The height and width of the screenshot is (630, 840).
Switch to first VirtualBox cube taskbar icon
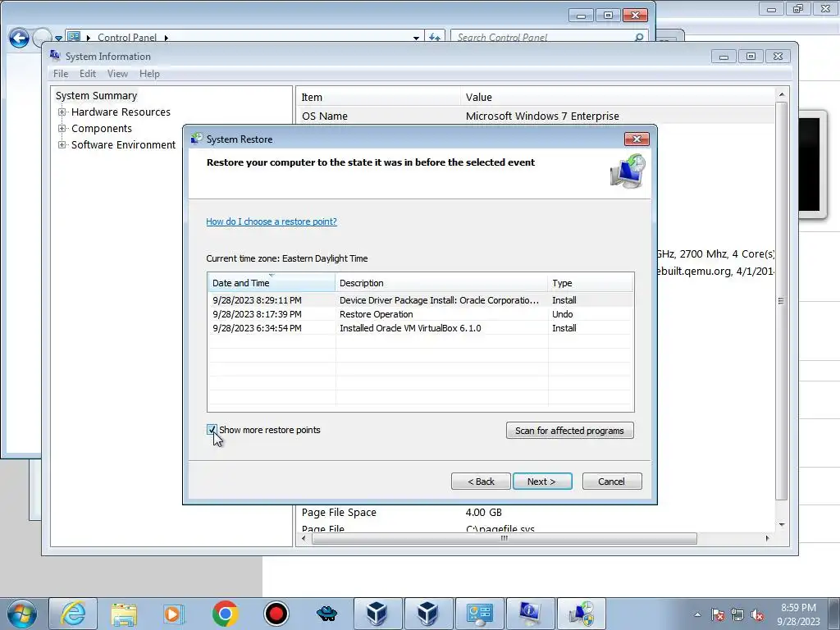point(377,614)
